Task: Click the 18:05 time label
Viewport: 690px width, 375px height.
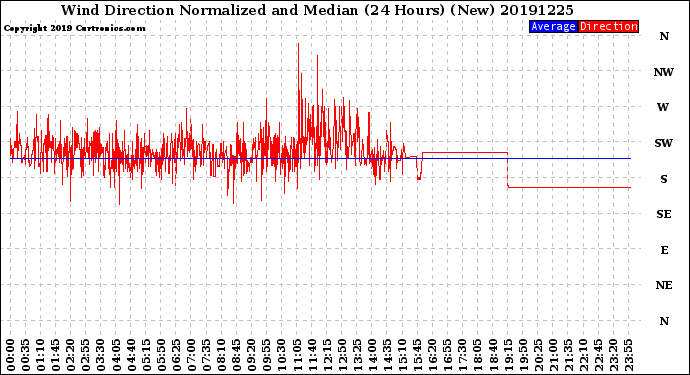Action: 477,355
